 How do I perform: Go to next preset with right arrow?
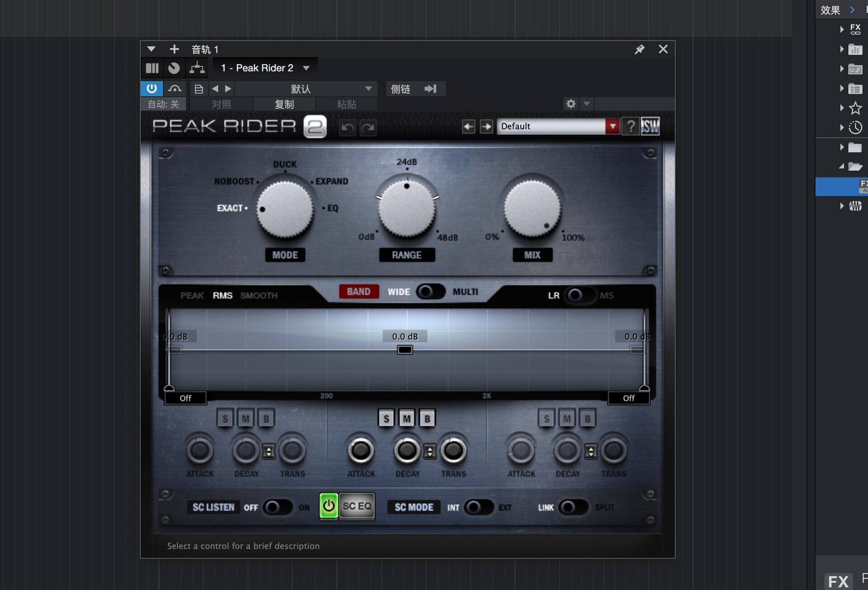tap(486, 126)
